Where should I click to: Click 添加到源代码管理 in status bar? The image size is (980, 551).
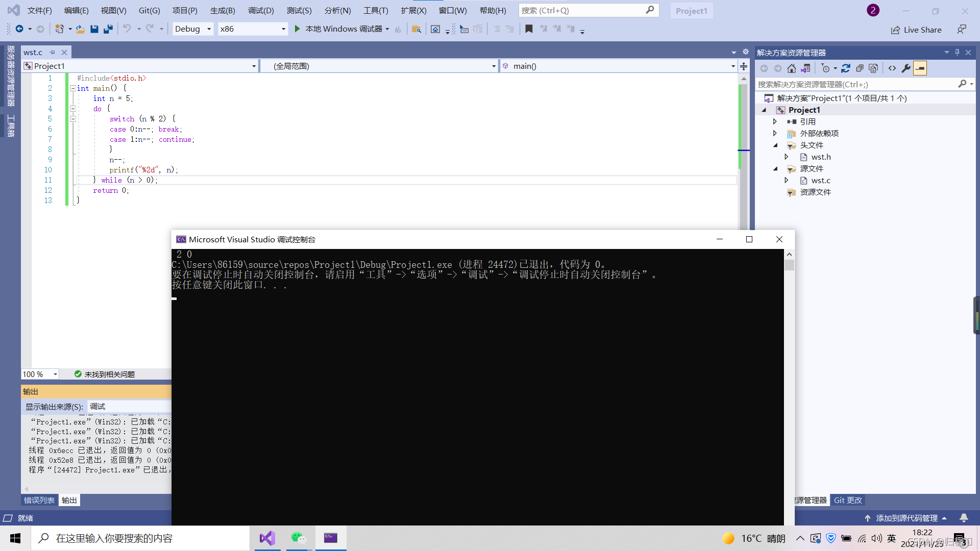(906, 518)
